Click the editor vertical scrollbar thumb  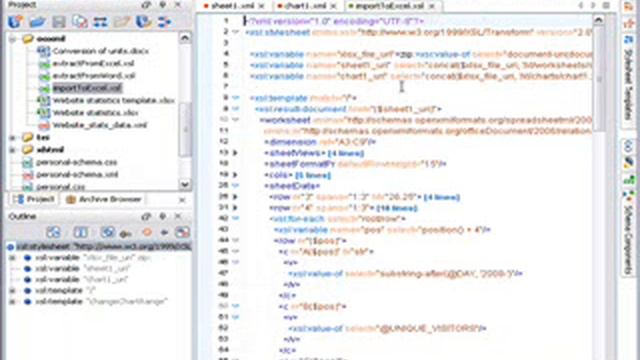point(598,78)
